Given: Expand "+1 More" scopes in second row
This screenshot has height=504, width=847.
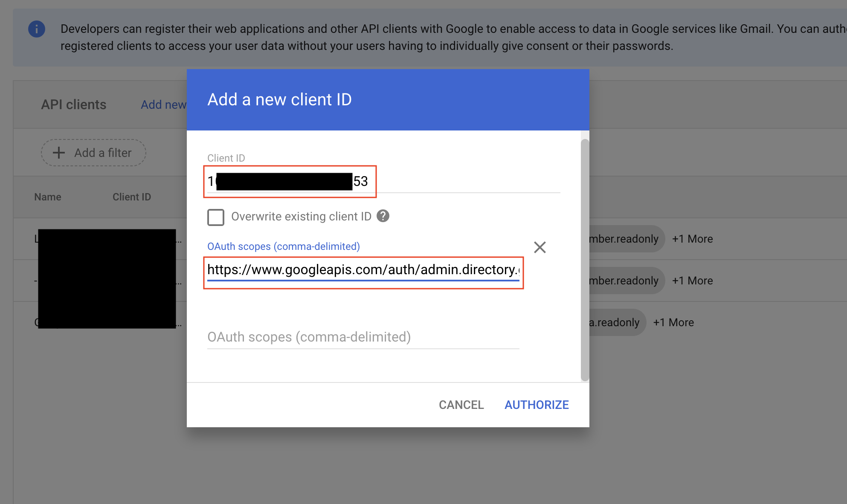Looking at the screenshot, I should 692,281.
